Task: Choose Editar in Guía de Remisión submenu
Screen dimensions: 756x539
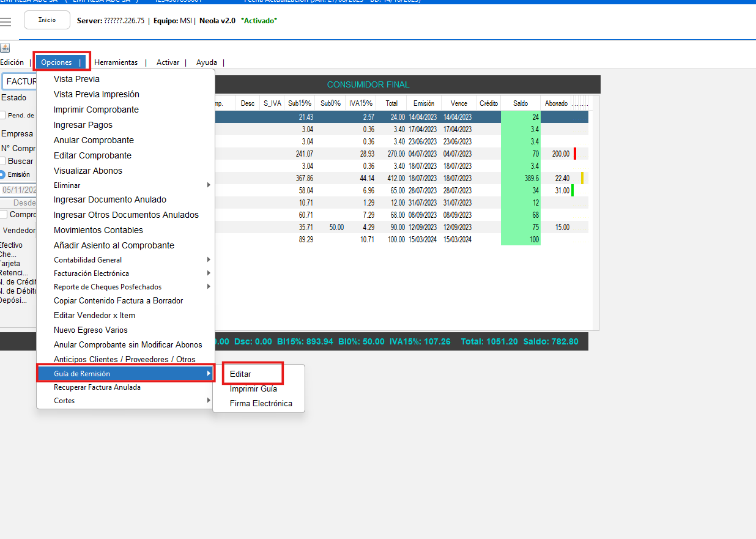Action: [240, 374]
